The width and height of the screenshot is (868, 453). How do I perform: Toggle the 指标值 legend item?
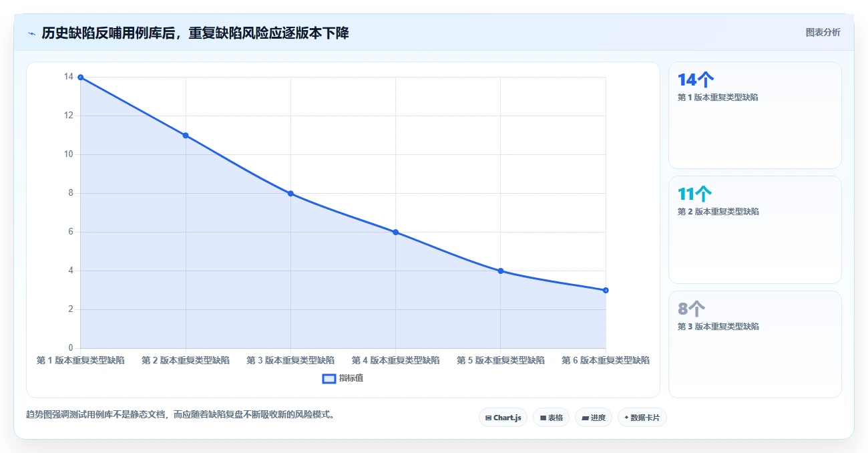click(343, 378)
